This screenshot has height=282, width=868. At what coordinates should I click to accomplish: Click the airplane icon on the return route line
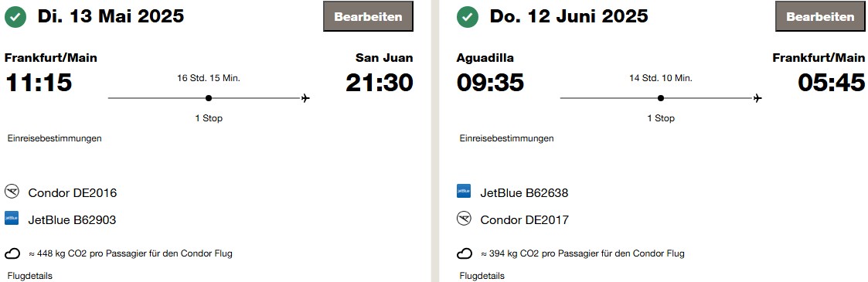pos(757,98)
